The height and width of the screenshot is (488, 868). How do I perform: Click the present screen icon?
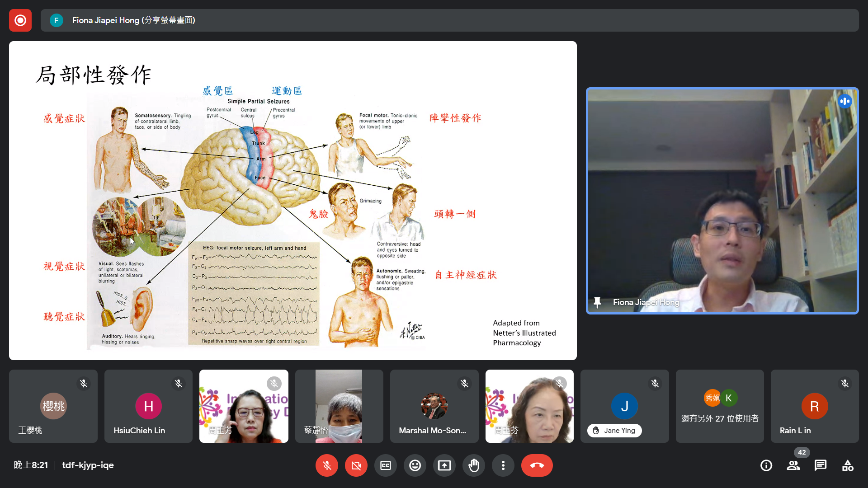[x=444, y=465]
